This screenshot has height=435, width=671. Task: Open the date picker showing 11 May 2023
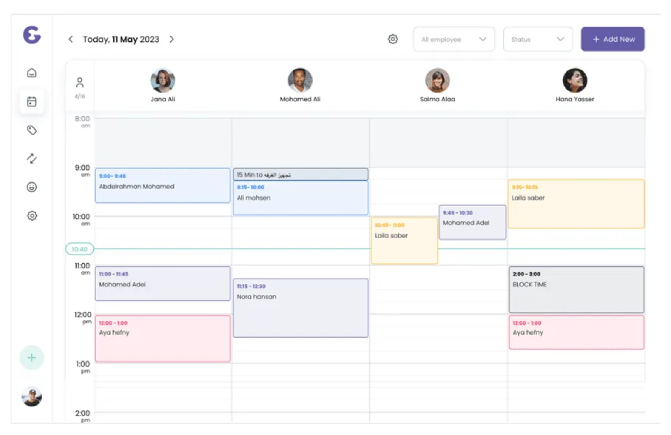(x=121, y=40)
